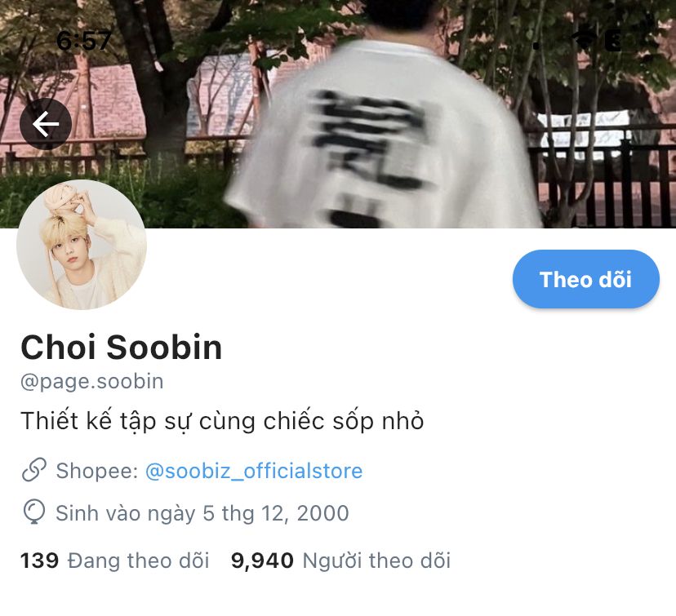676x616 pixels.
Task: Click the birth date 5 thg 12, 2000
Action: [x=276, y=513]
